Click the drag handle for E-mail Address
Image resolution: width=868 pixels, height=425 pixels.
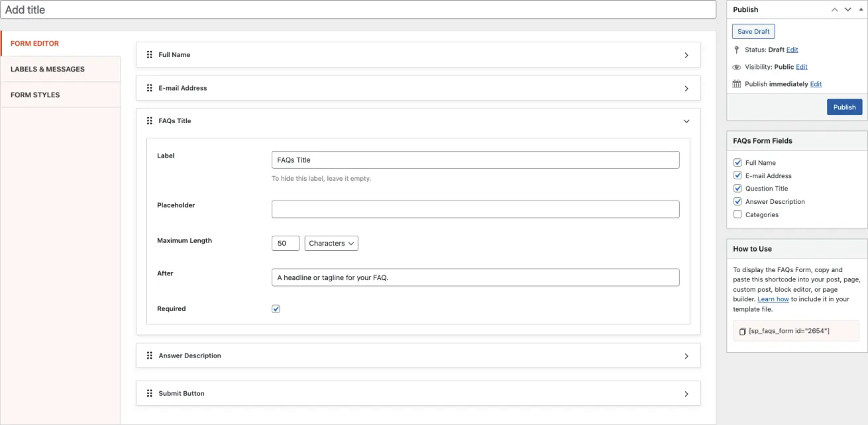pyautogui.click(x=150, y=88)
